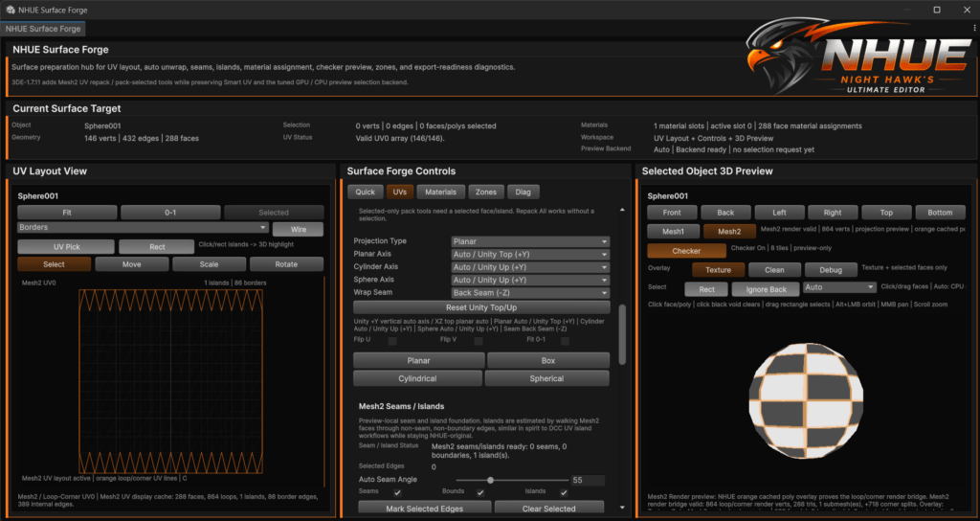This screenshot has width=980, height=521.
Task: Switch to the UVs tab
Action: point(400,192)
